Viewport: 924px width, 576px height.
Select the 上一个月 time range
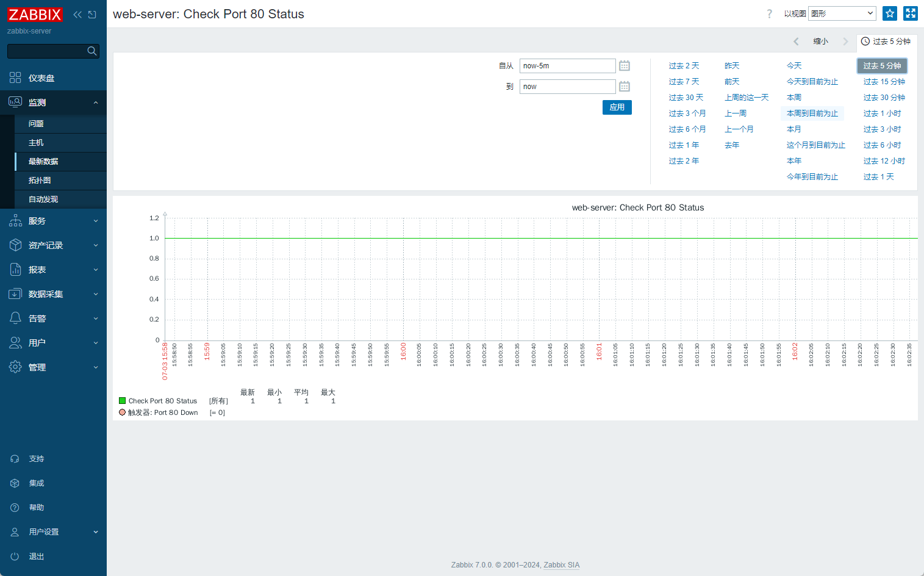coord(739,129)
